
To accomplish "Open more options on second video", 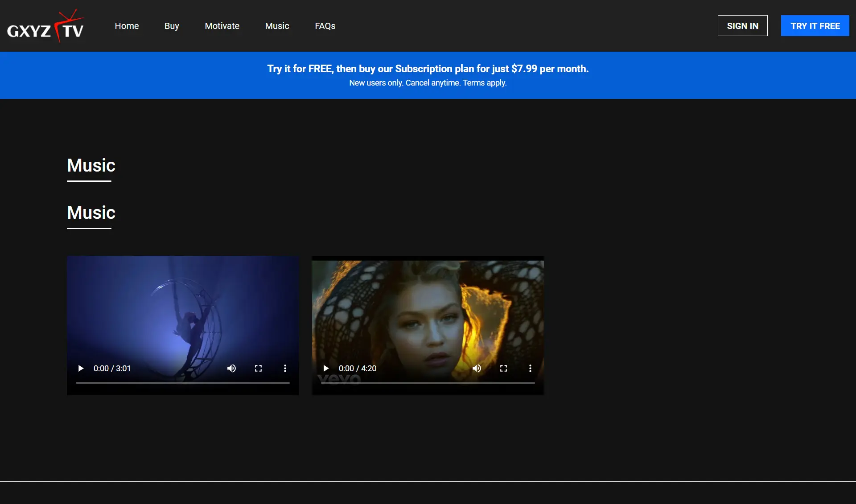I will click(530, 369).
